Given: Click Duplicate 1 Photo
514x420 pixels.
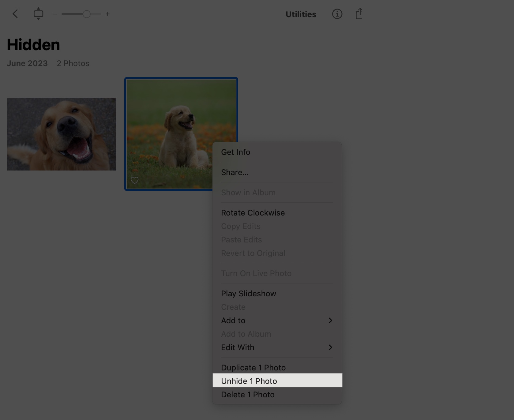Looking at the screenshot, I should click(x=253, y=367).
